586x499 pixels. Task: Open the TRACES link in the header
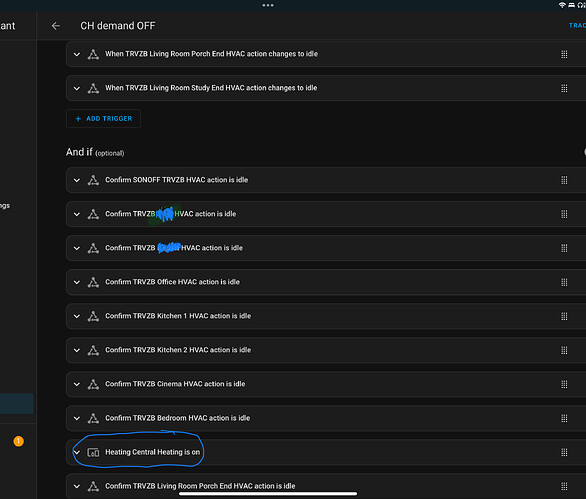(577, 25)
